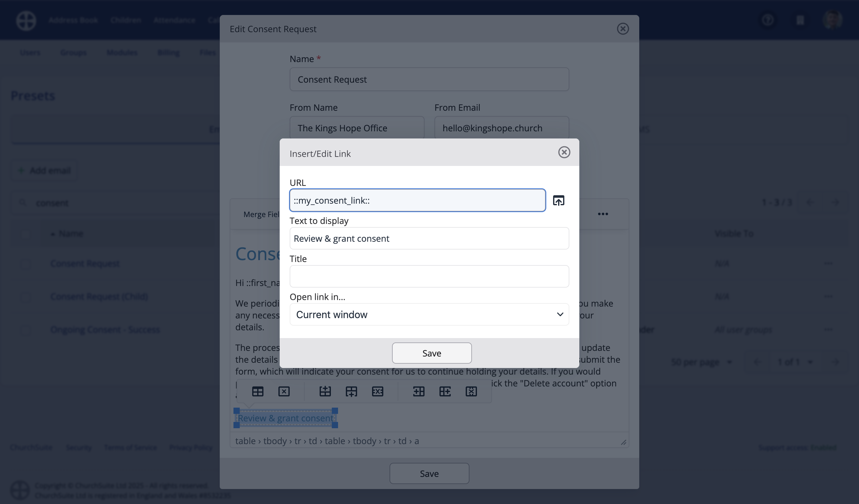Click the insert column after icon
The width and height of the screenshot is (859, 504).
point(445,391)
